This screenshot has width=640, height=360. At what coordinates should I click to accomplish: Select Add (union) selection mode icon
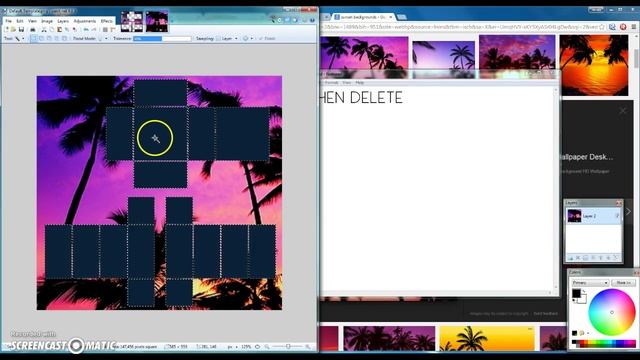click(41, 38)
